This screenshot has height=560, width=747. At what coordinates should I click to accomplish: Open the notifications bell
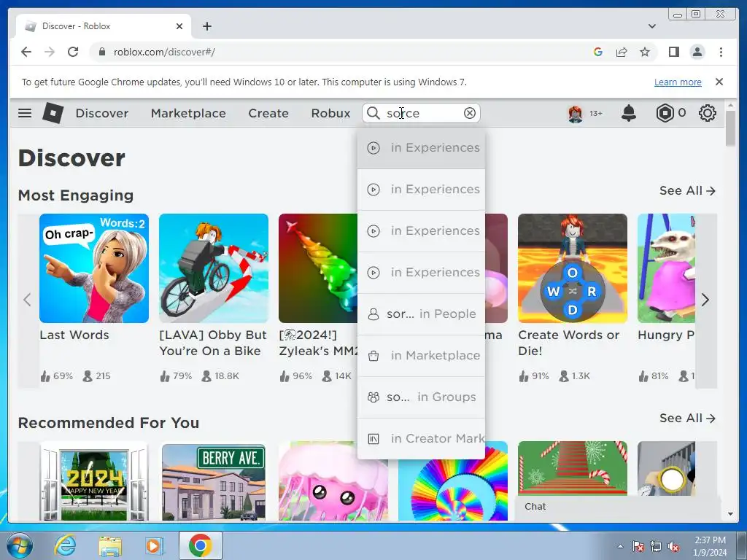click(629, 113)
